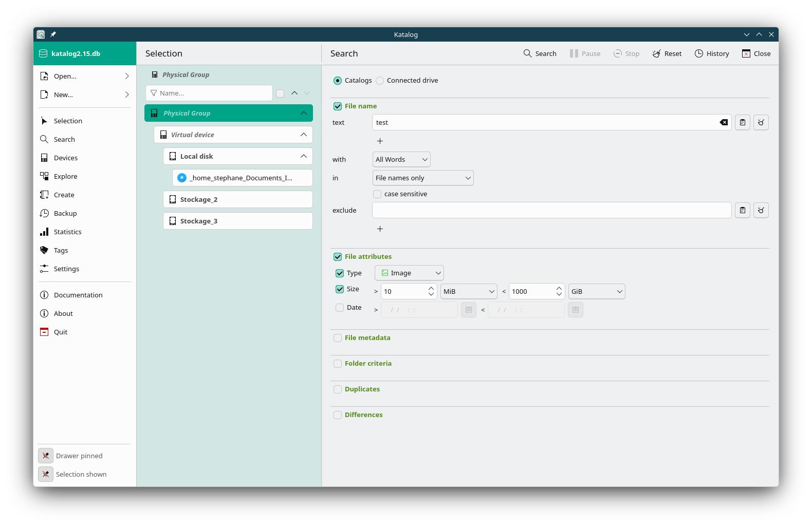Enable the Duplicates section checkbox
Viewport: 812px width, 526px height.
coord(338,389)
